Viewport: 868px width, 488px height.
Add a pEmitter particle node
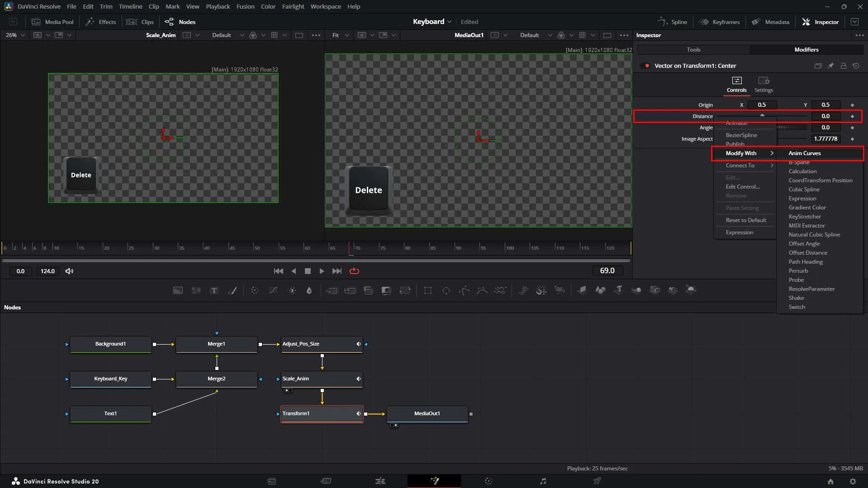(x=523, y=290)
